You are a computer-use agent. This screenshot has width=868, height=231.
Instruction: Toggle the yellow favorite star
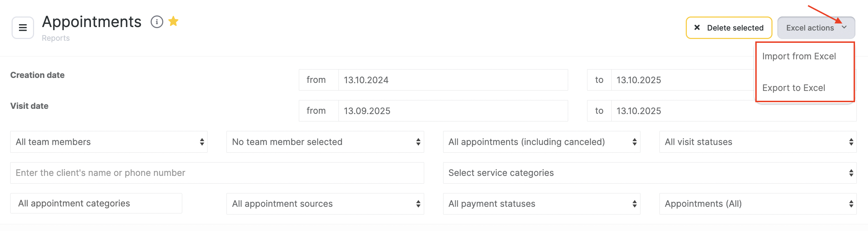(173, 21)
